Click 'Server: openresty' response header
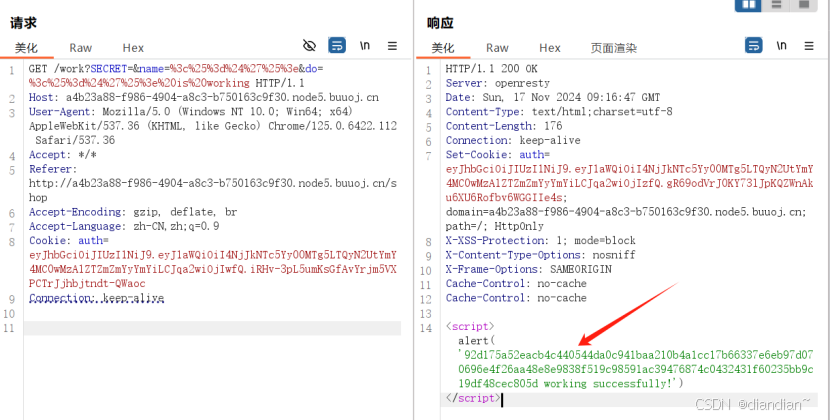 (x=498, y=83)
